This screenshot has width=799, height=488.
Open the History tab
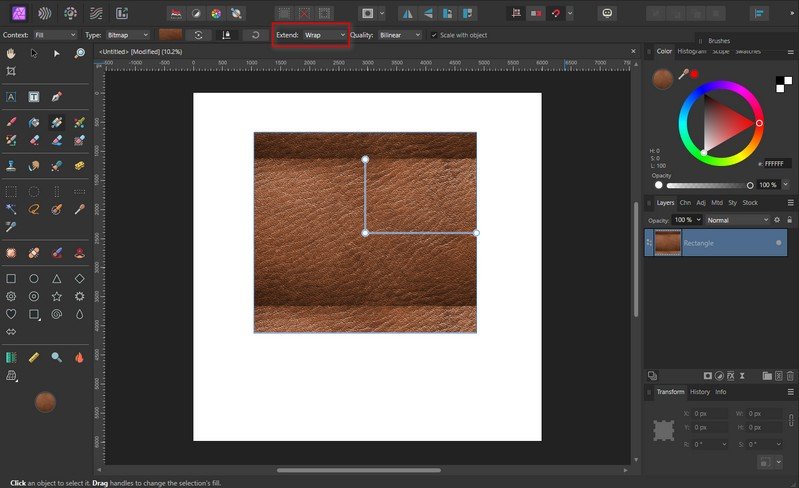click(700, 392)
